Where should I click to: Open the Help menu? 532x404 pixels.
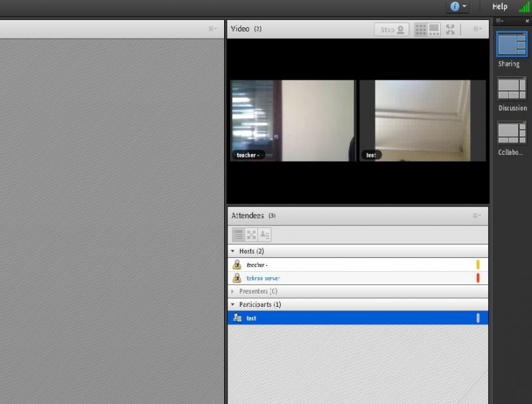tap(499, 7)
